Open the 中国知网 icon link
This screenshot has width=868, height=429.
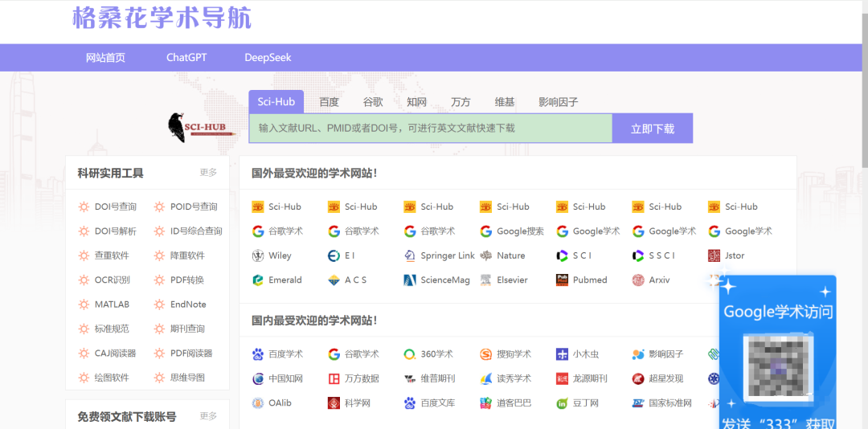[x=258, y=379]
